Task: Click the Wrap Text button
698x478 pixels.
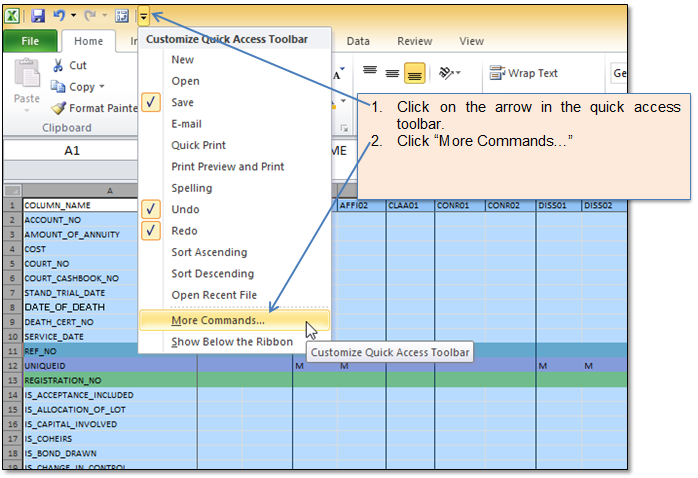Action: (523, 73)
